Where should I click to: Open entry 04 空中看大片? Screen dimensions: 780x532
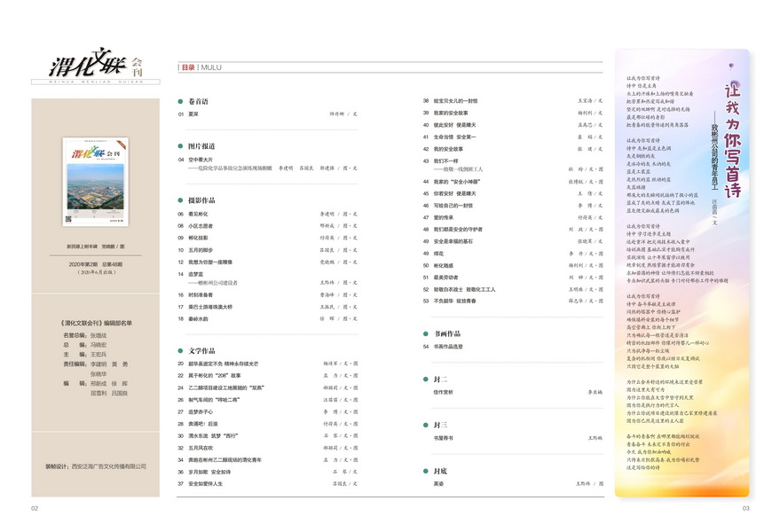pyautogui.click(x=204, y=160)
